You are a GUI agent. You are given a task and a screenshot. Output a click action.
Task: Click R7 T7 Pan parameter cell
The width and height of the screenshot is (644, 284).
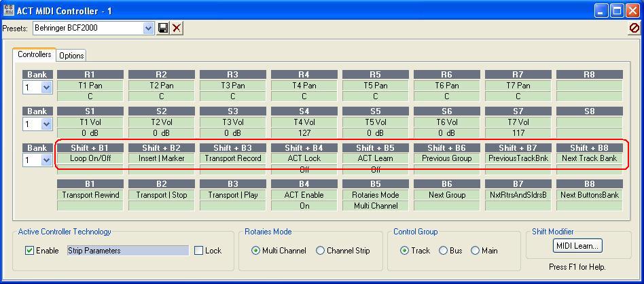pyautogui.click(x=518, y=86)
